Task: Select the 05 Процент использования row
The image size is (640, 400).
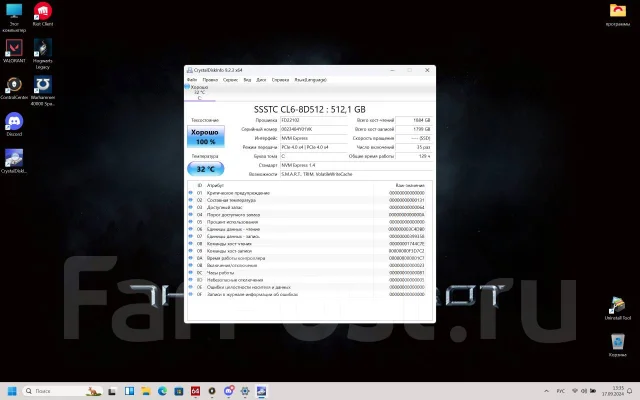Action: point(309,222)
